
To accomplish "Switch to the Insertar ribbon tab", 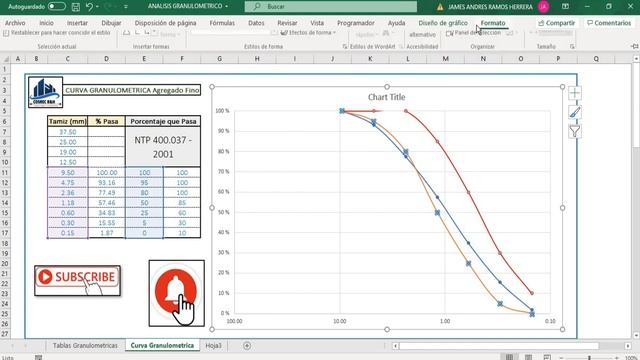I will 77,23.
